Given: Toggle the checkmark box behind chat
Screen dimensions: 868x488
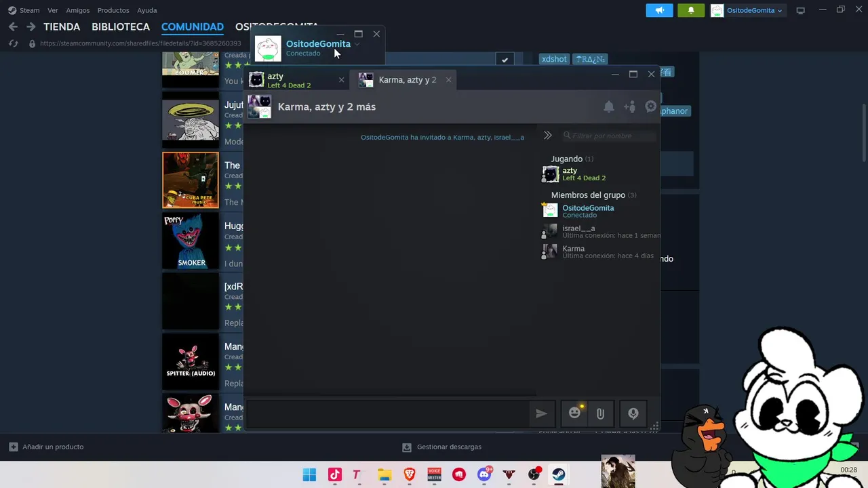Looking at the screenshot, I should point(505,60).
